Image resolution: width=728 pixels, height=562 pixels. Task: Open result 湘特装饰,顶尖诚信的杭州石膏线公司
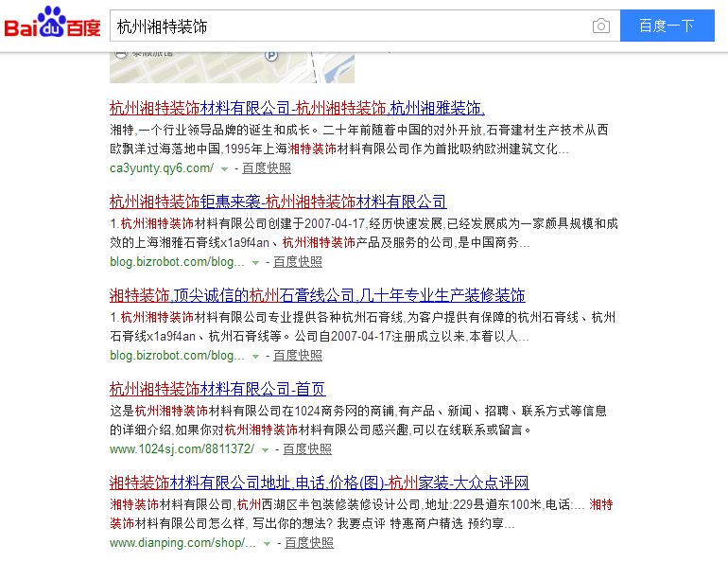pos(317,295)
